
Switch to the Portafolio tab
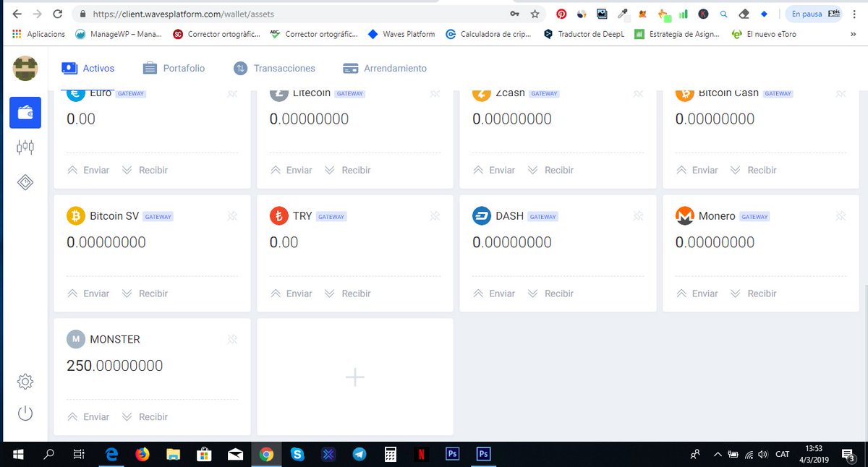point(174,68)
